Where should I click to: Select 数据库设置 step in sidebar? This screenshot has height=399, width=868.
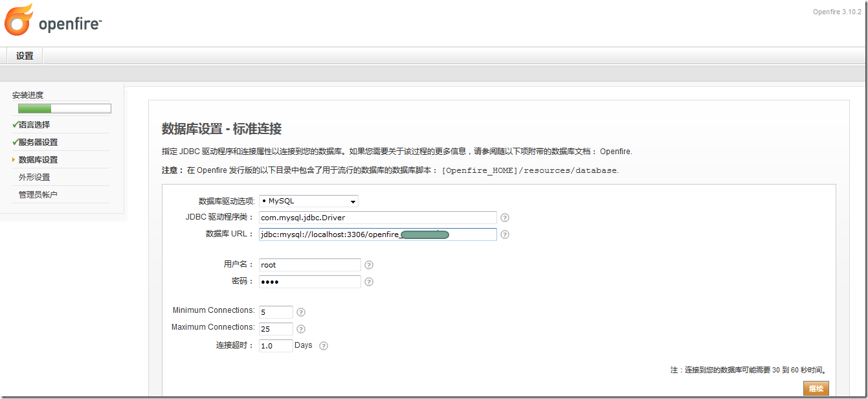tap(38, 159)
